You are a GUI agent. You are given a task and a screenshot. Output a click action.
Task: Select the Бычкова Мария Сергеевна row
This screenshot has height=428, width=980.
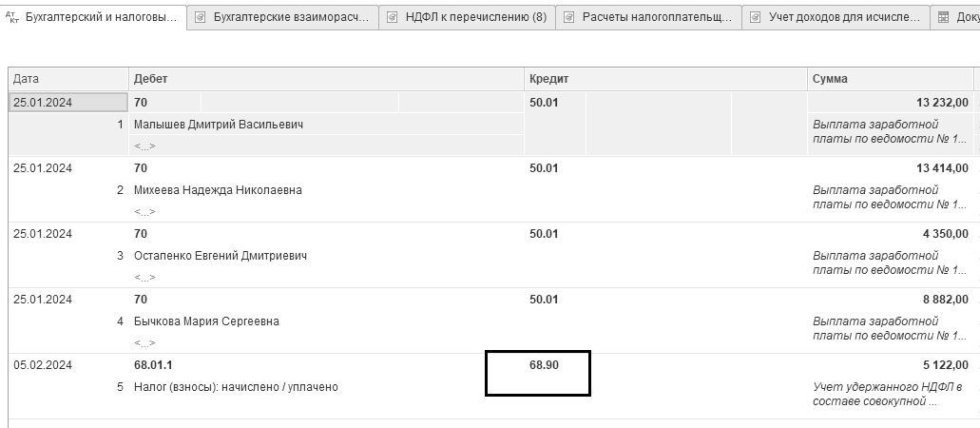[206, 321]
